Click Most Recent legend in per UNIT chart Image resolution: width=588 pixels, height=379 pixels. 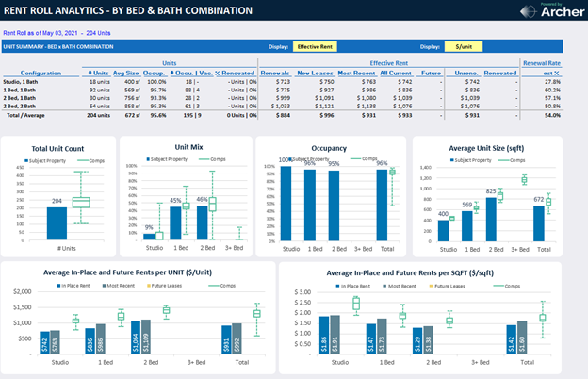[x=122, y=285]
